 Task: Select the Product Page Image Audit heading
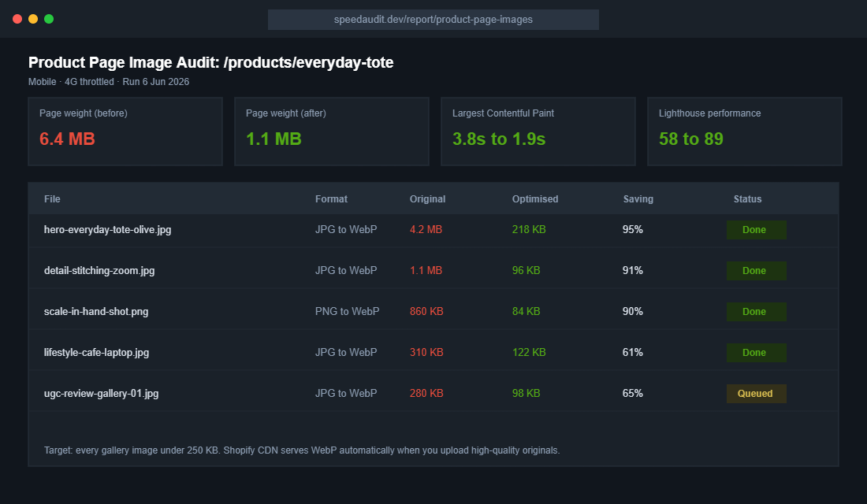pos(210,62)
